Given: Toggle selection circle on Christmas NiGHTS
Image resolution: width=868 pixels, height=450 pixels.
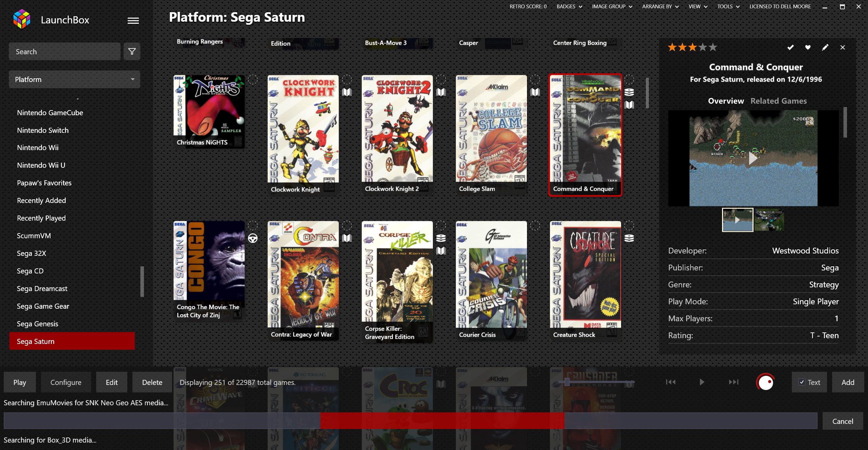Looking at the screenshot, I should [253, 80].
